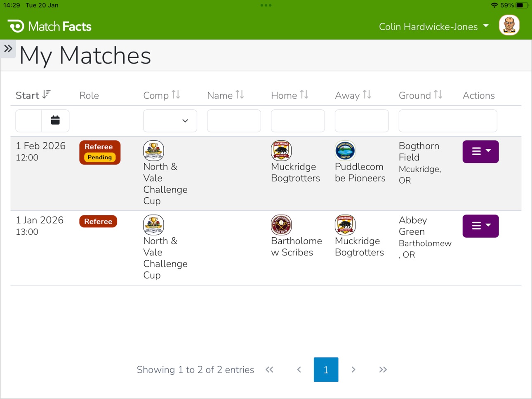Select Muckridge Bogtrotters crest in Home column
The width and height of the screenshot is (532, 399).
(281, 150)
